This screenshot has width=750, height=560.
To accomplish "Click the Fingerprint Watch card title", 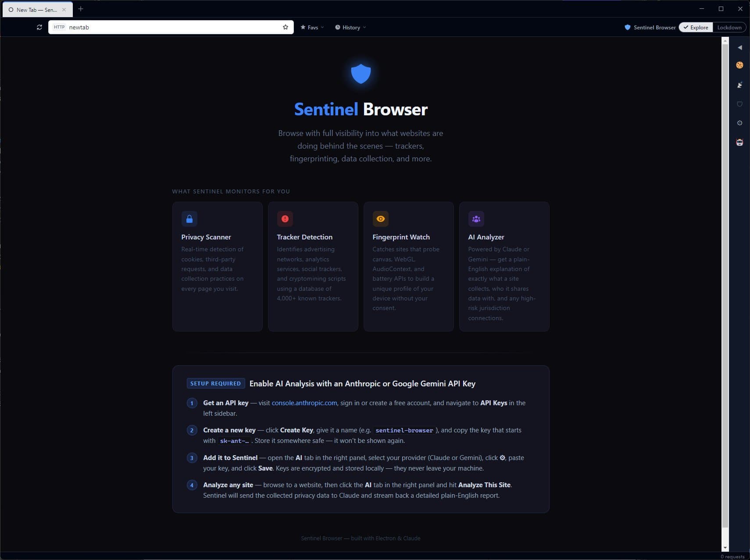I will (401, 237).
